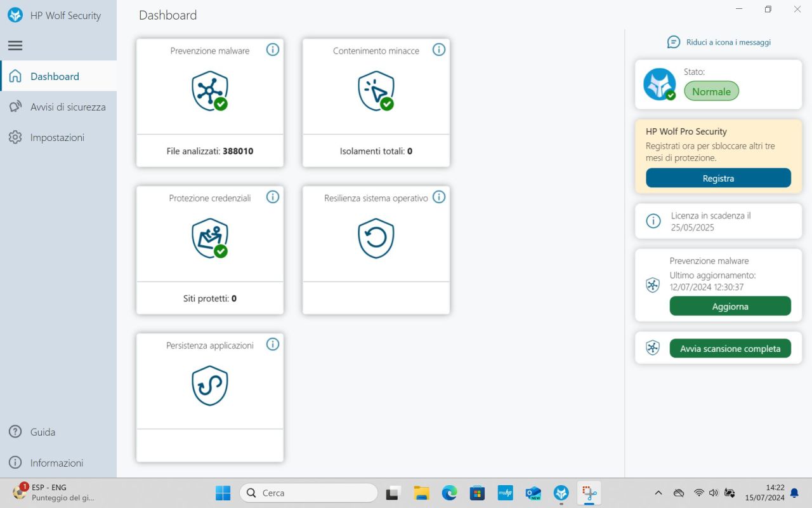Open Outlook (new) from the taskbar
This screenshot has height=508, width=812.
[533, 493]
